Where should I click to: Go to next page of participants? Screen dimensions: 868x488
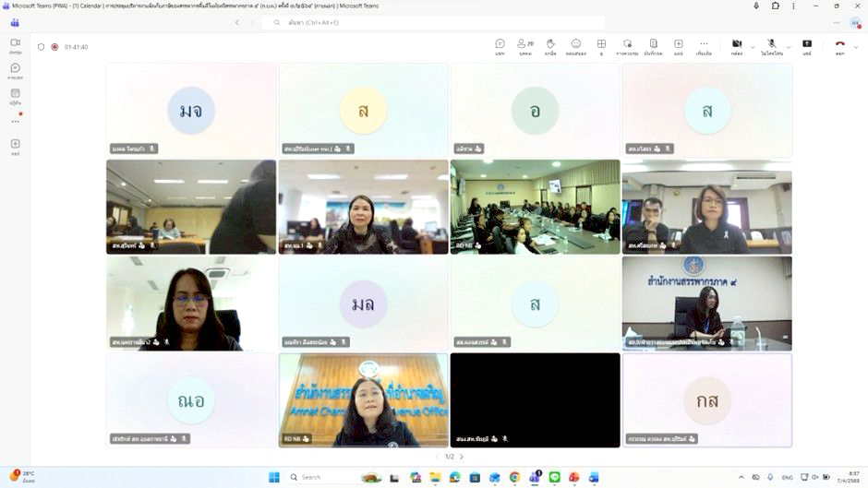coord(462,457)
